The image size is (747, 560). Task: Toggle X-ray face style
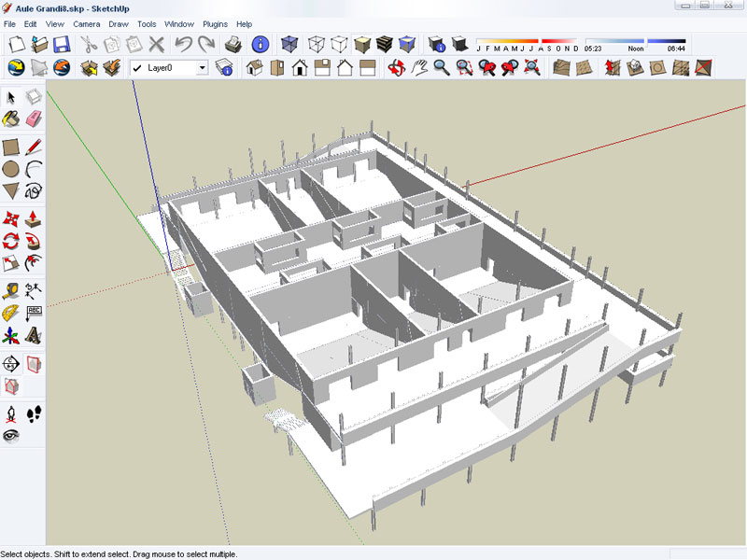click(x=291, y=44)
